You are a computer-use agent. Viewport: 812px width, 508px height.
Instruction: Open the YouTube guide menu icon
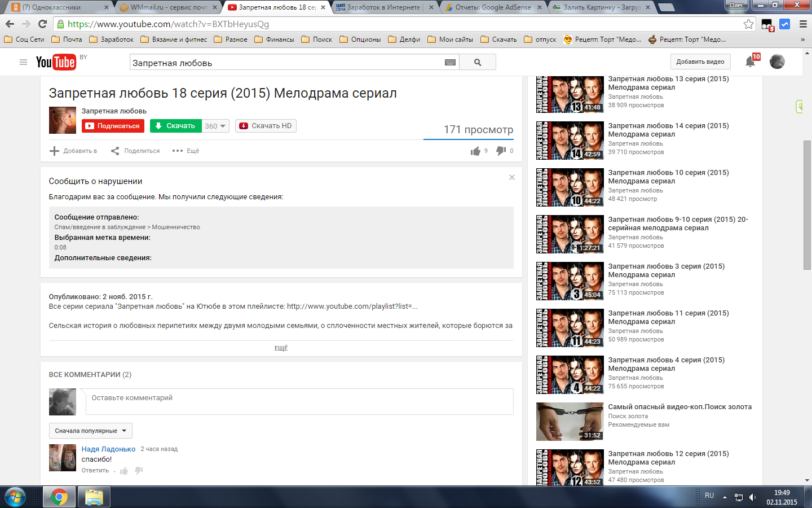[23, 62]
